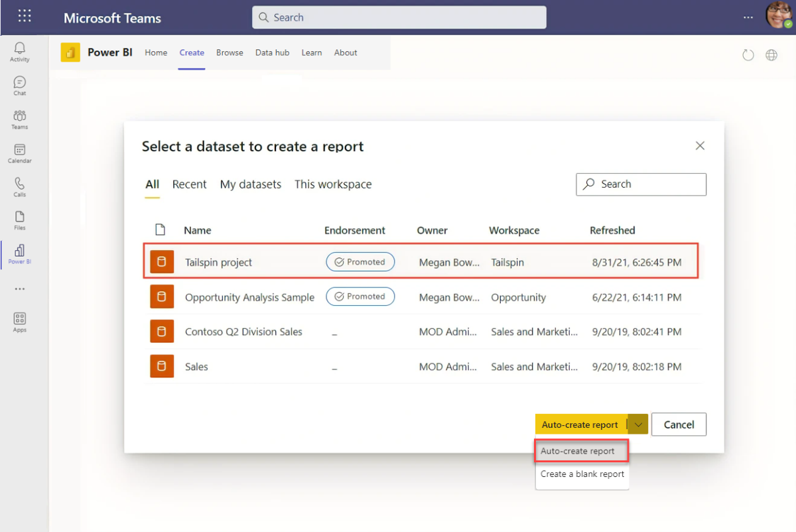Click the Opportunity workspace cell
The width and height of the screenshot is (796, 532).
[519, 297]
